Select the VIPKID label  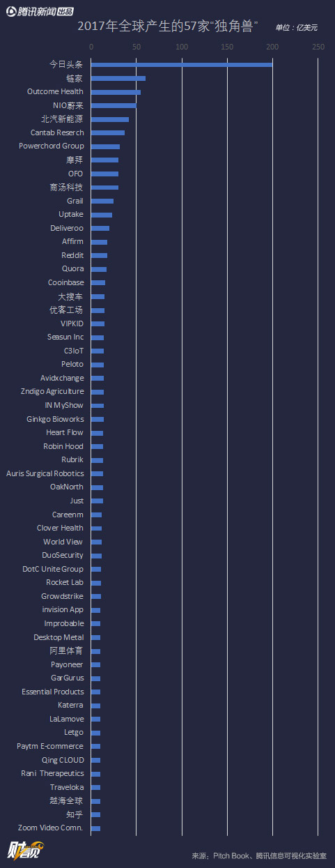coord(71,323)
